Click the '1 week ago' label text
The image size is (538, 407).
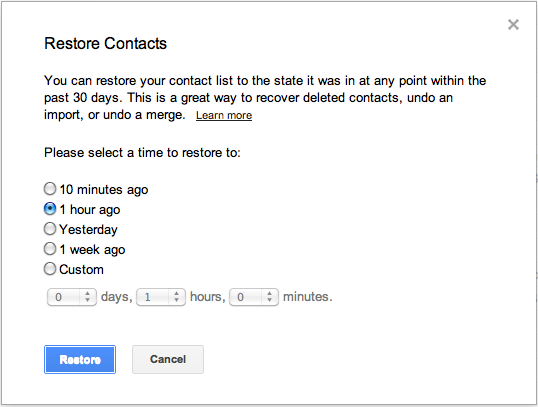click(92, 250)
